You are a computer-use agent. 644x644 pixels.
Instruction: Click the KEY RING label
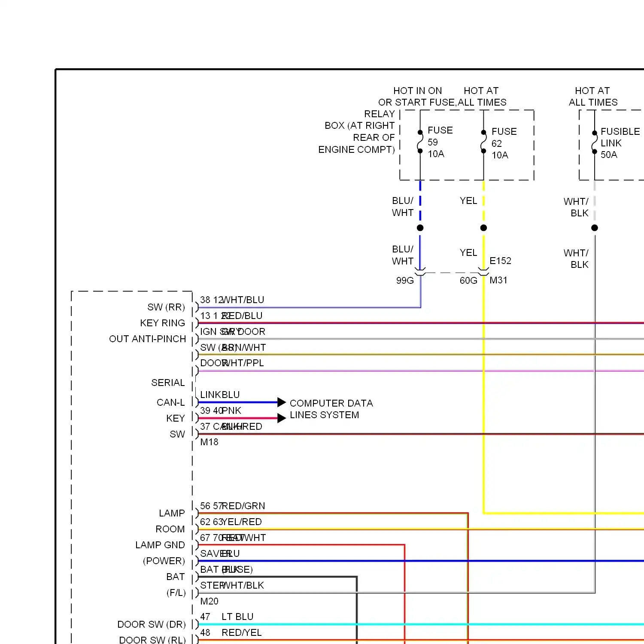pyautogui.click(x=162, y=323)
